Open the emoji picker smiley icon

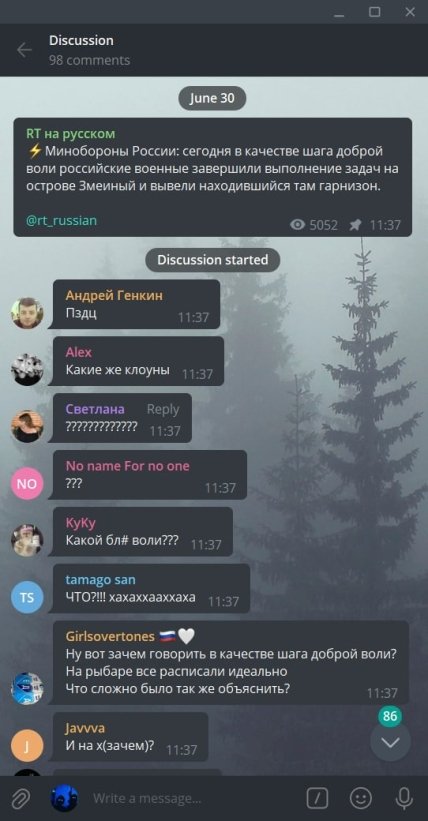(360, 798)
